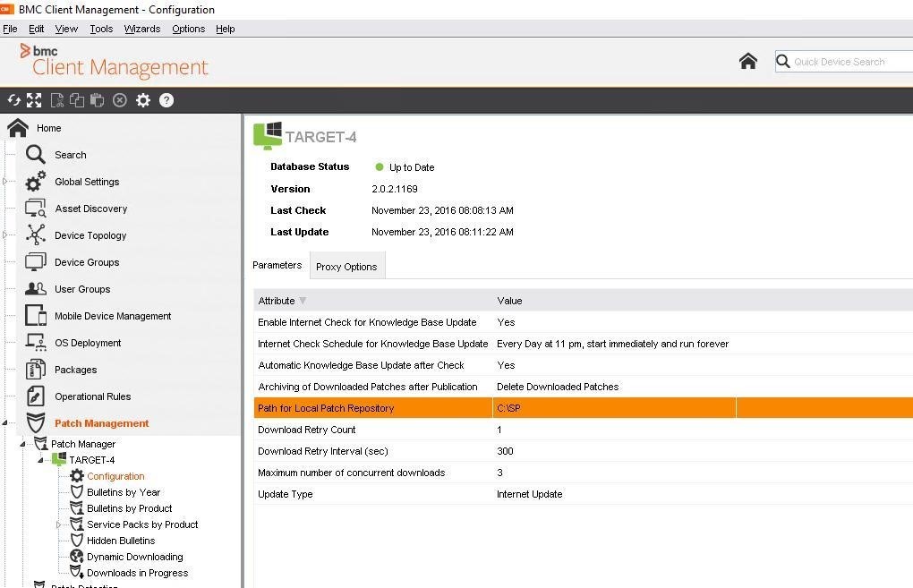Click the expand-to-fullscreen arrows icon
The height and width of the screenshot is (588, 913).
[x=34, y=100]
